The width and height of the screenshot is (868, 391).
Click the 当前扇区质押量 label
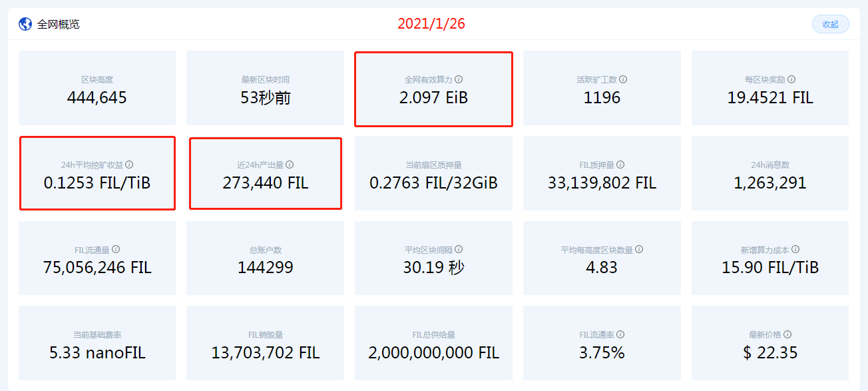tap(433, 165)
